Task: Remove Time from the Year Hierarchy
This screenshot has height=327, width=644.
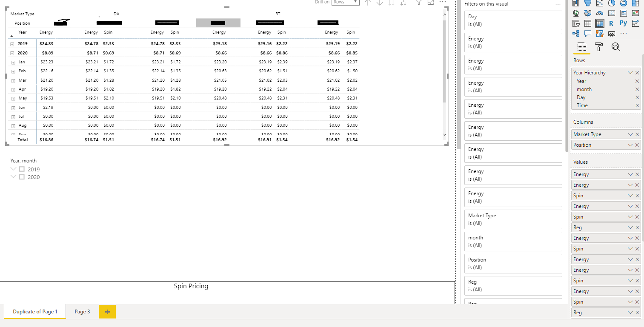Action: 637,105
